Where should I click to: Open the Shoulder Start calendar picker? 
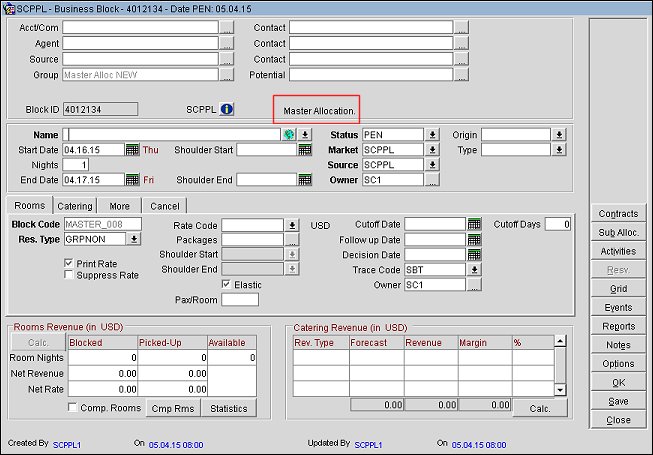(305, 150)
